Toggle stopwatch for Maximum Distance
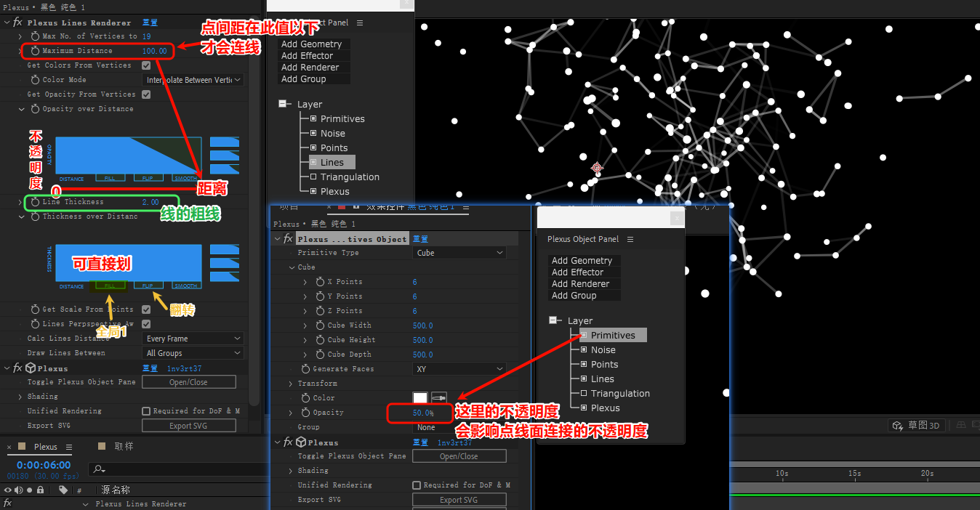The image size is (980, 510). pyautogui.click(x=36, y=51)
